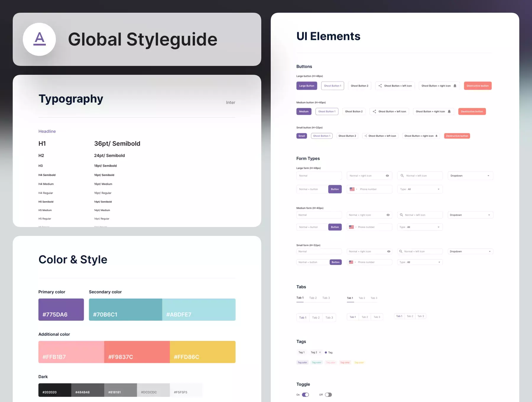
Task: Click the US flag icon in the Small form phone field
Action: 351,262
